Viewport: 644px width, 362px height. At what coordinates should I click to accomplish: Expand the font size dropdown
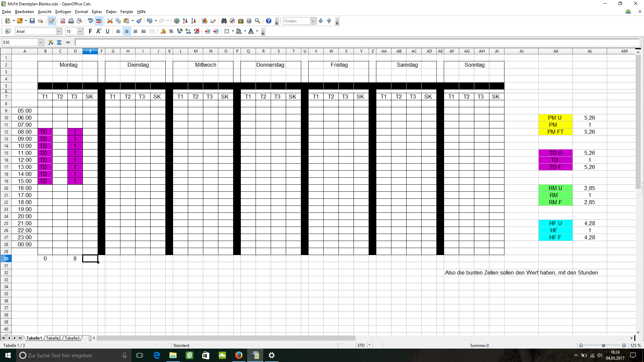pyautogui.click(x=79, y=31)
